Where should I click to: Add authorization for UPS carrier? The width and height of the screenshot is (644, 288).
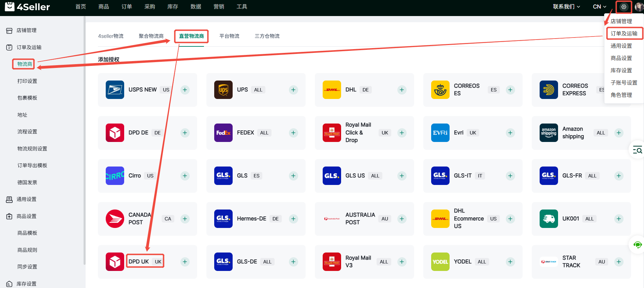(x=293, y=90)
